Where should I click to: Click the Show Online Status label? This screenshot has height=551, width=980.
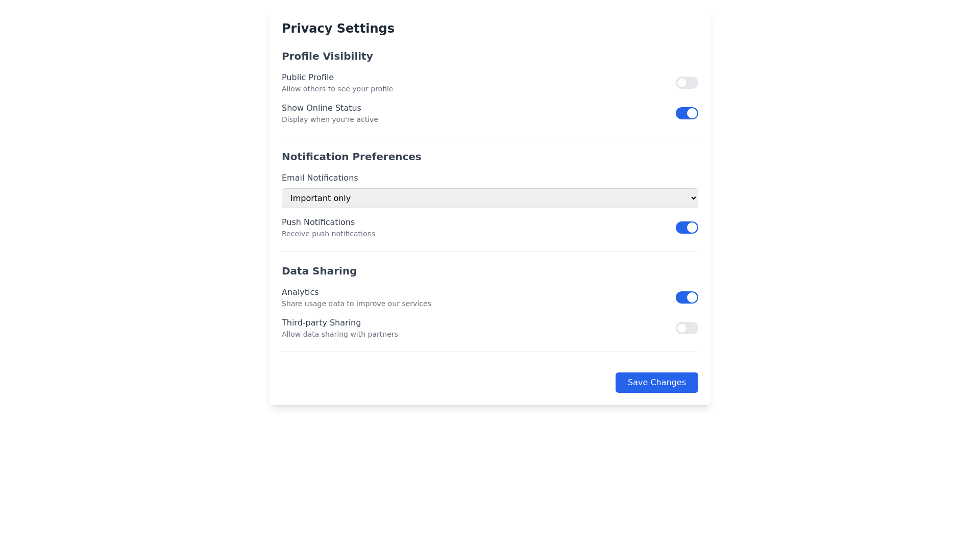[x=321, y=108]
